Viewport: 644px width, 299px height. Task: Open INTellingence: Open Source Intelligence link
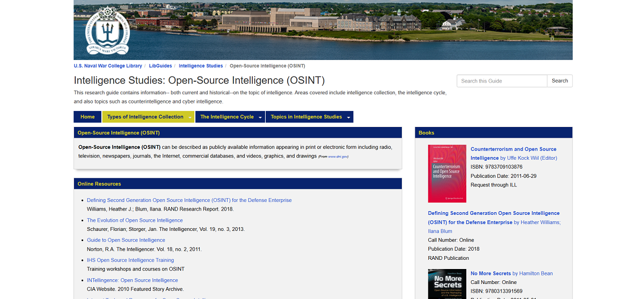pyautogui.click(x=133, y=280)
